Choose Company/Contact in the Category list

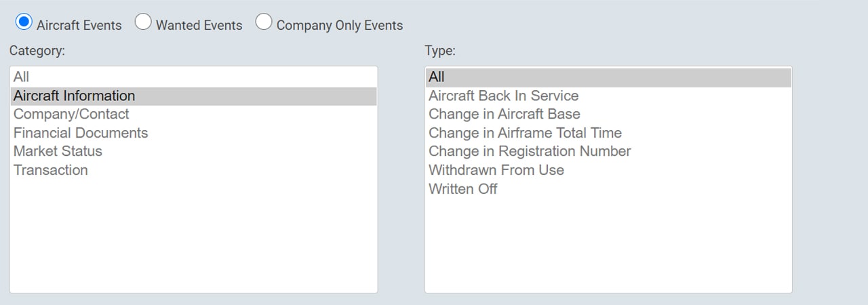click(x=193, y=114)
